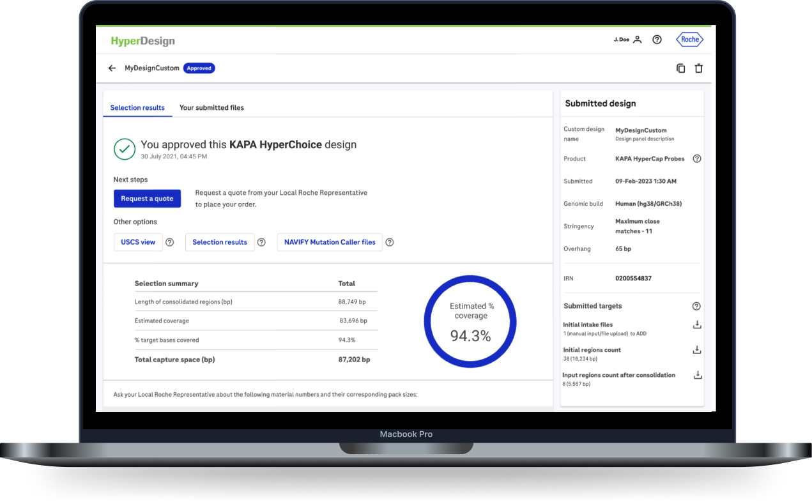Select the Selection results tab

pyautogui.click(x=137, y=108)
